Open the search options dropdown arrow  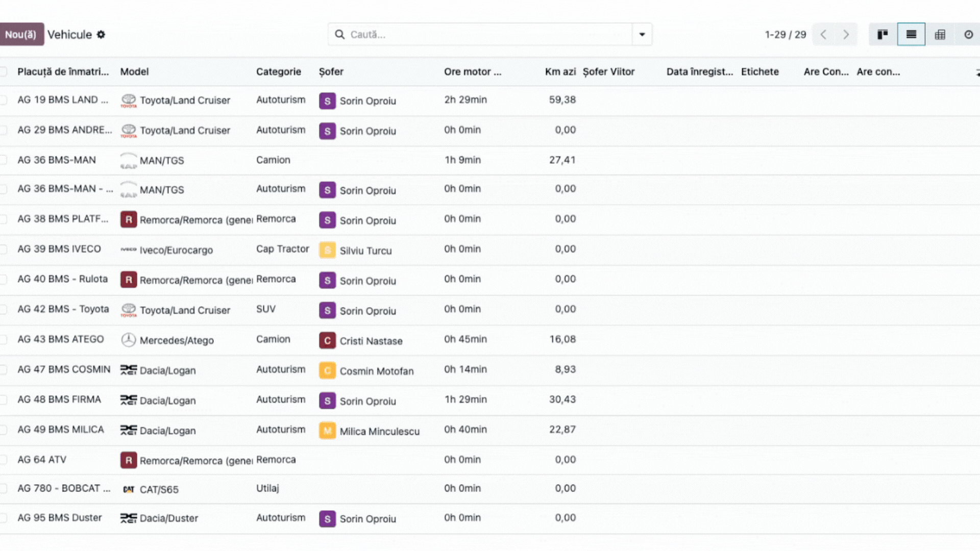[642, 35]
